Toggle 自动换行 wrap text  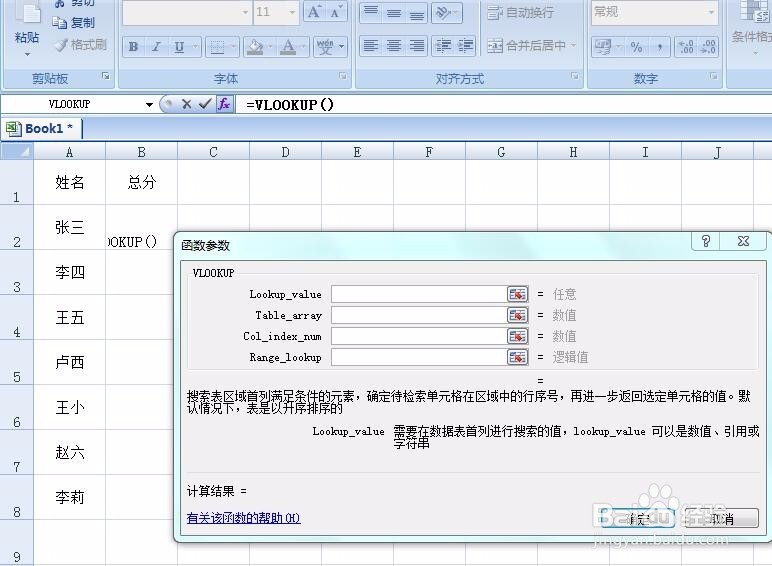coord(521,12)
